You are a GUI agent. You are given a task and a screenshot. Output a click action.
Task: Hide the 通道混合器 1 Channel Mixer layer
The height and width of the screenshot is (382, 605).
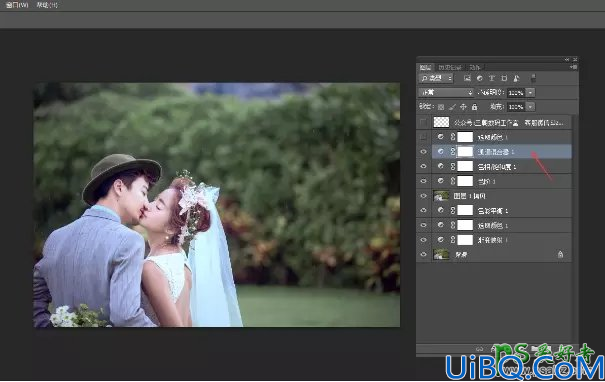(424, 152)
